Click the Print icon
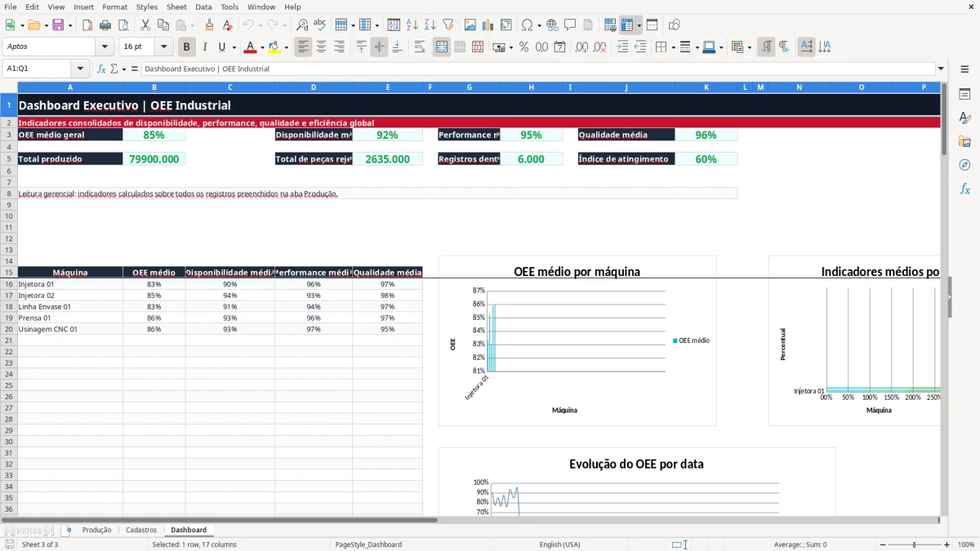This screenshot has height=551, width=980. pyautogui.click(x=105, y=25)
